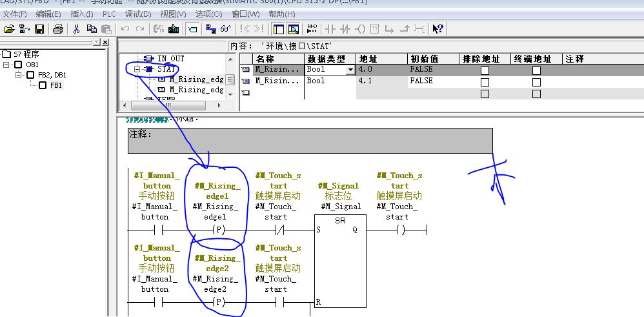Image resolution: width=644 pixels, height=317 pixels.
Task: Click the Print toolbar icon
Action: [58, 29]
